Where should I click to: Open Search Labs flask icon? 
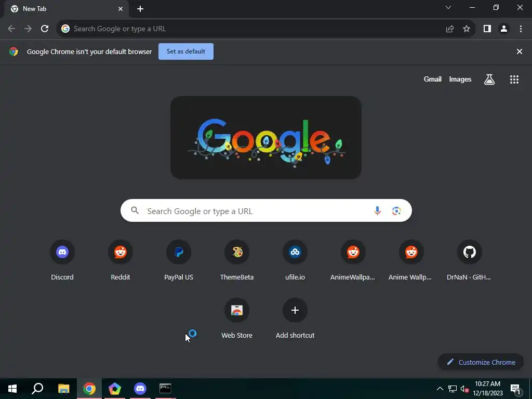point(489,79)
